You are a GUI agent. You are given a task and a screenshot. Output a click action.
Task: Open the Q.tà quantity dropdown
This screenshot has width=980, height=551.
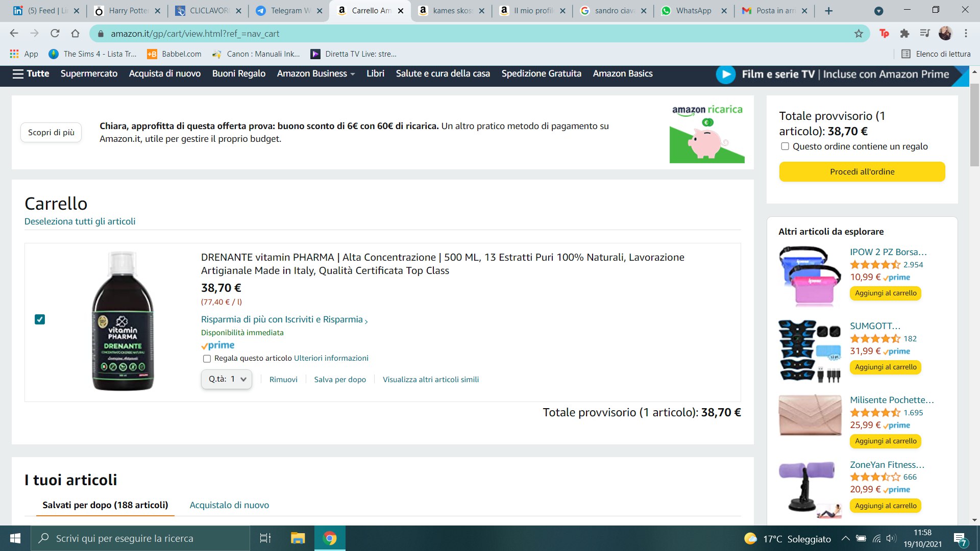227,379
